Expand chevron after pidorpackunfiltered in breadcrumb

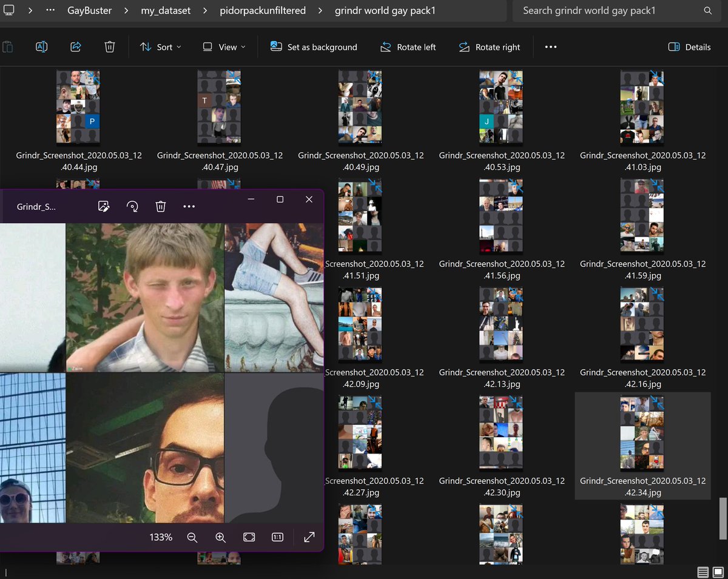click(320, 10)
